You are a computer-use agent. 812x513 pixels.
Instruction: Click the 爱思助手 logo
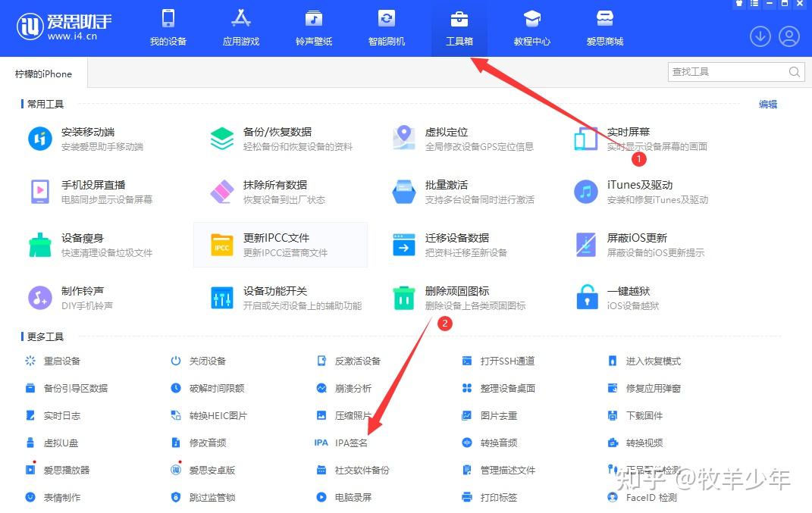(x=64, y=27)
